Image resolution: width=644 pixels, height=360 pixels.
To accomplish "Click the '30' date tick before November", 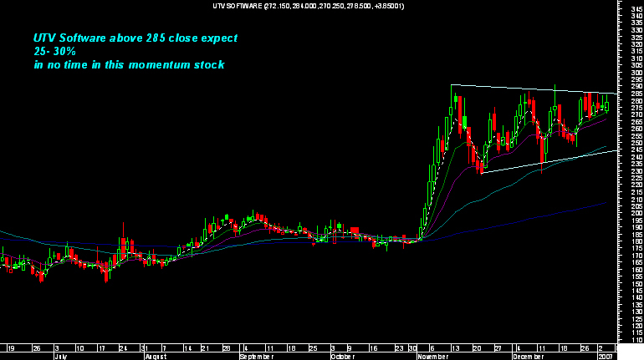I will 413,348.
